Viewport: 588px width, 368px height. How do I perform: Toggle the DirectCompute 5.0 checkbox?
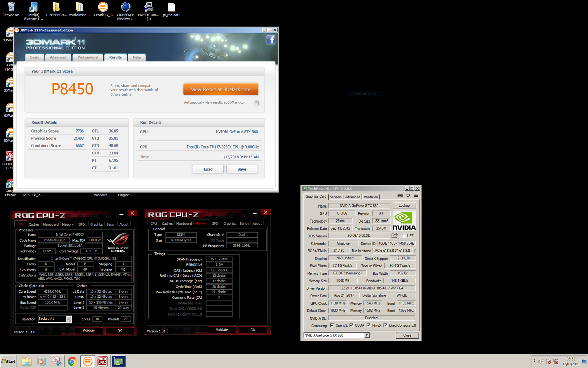[386, 325]
